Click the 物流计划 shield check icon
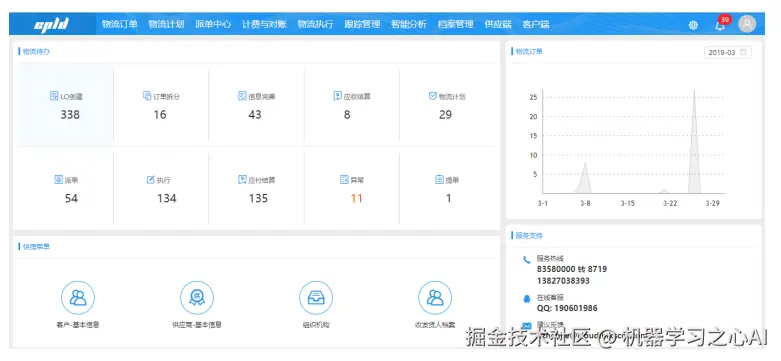The image size is (781, 361). coord(433,96)
